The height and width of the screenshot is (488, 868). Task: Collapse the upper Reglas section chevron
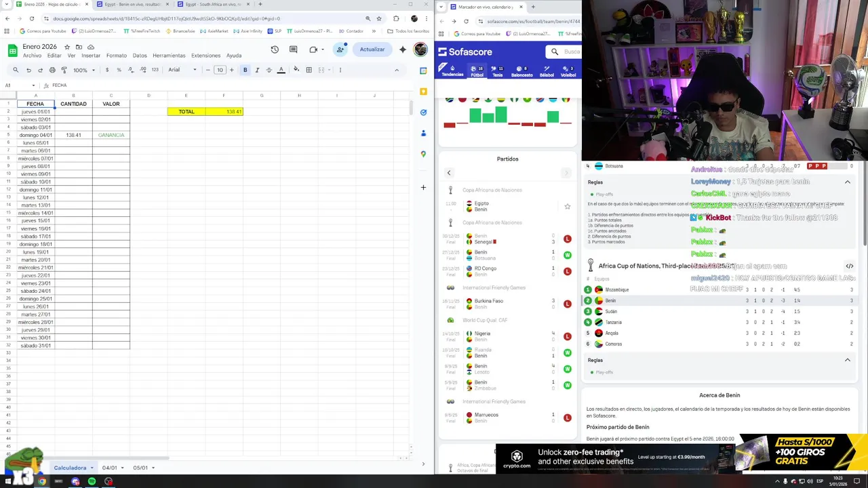[x=847, y=182]
